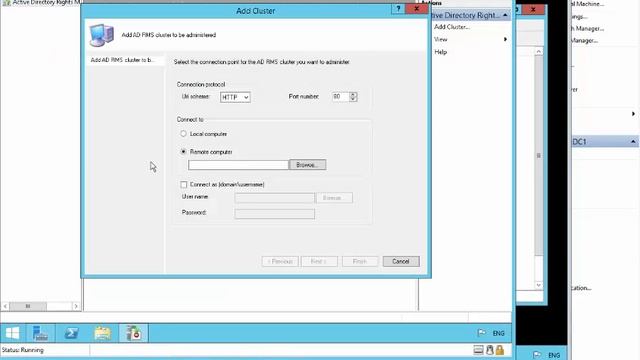
Task: Expand the View submenu arrow in the Actions pane
Action: pyautogui.click(x=505, y=39)
